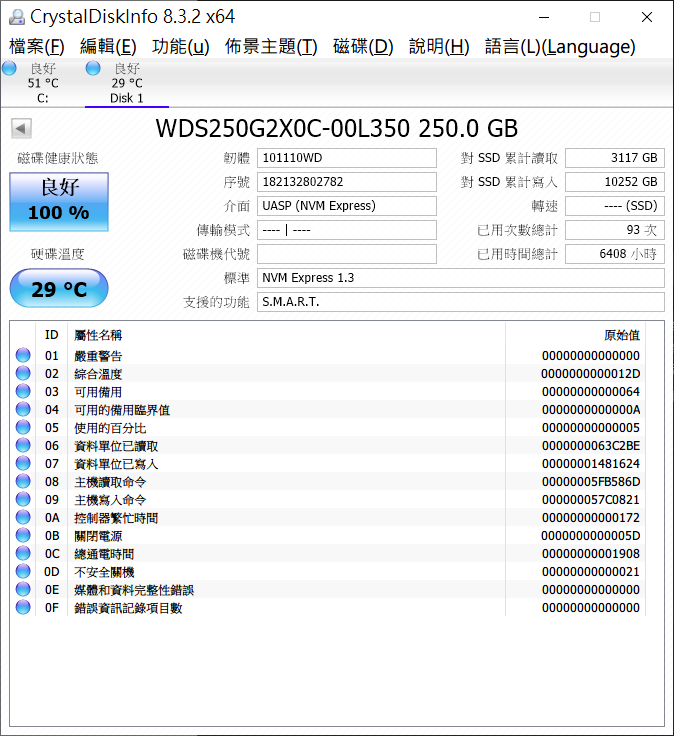
Task: Click the total host reads value 3117 GB
Action: pyautogui.click(x=615, y=158)
